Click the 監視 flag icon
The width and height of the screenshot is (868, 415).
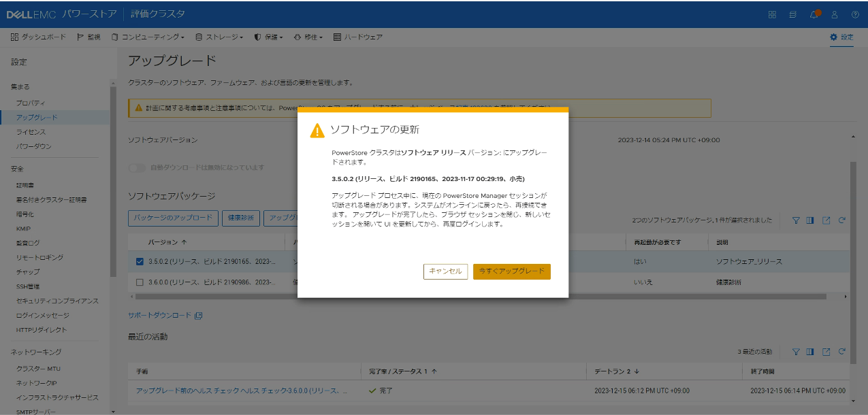[80, 37]
